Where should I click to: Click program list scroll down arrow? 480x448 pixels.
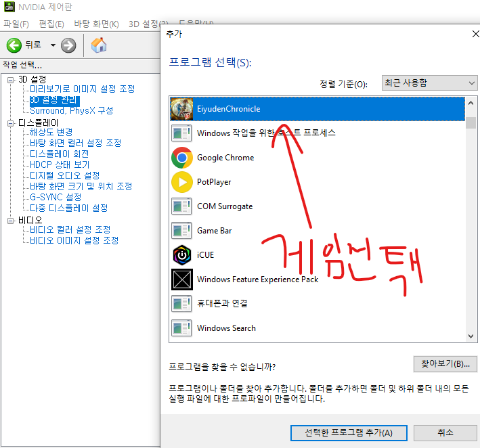[x=471, y=336]
